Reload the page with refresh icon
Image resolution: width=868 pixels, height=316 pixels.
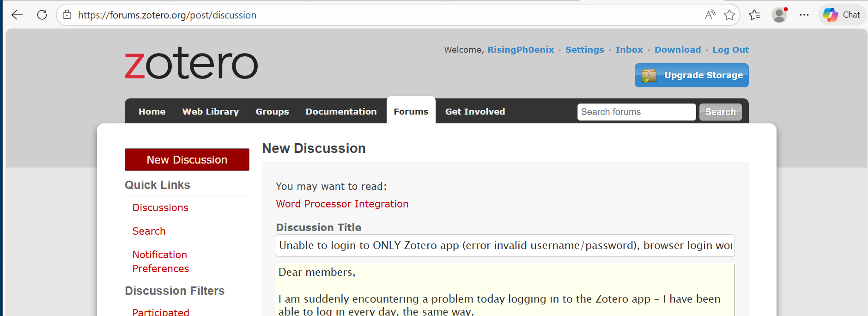click(42, 15)
